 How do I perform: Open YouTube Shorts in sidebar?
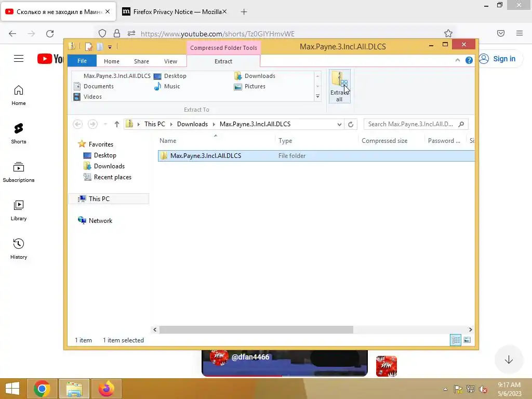19,134
